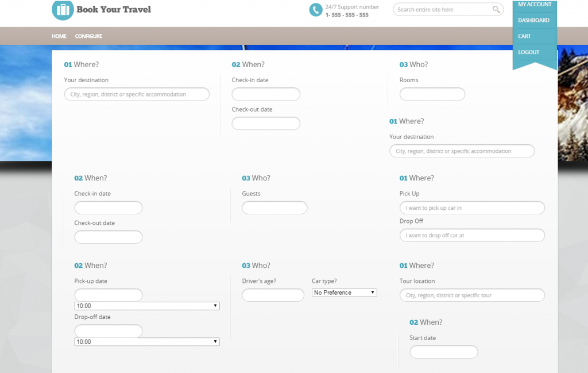Select the Guests input field
Viewport: 588px width, 373px height.
click(x=274, y=208)
